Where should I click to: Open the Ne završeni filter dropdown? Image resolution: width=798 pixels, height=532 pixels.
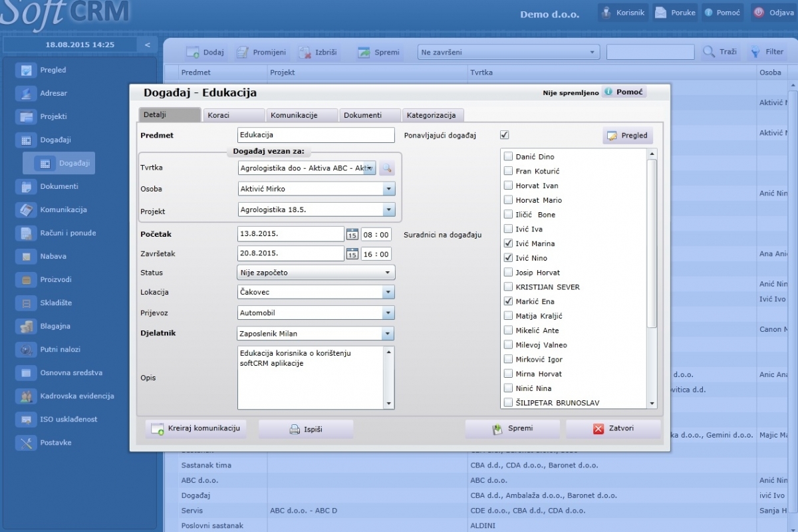pos(509,53)
